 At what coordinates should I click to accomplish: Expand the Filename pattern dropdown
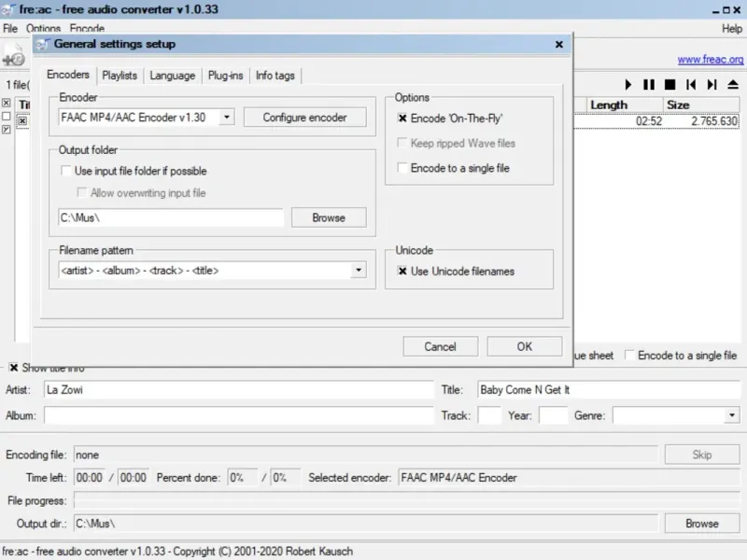(359, 270)
